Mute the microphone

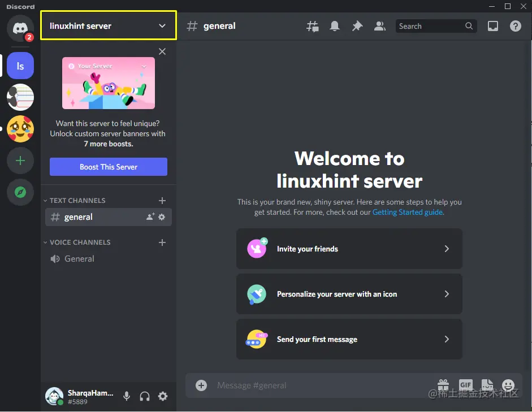coord(127,396)
